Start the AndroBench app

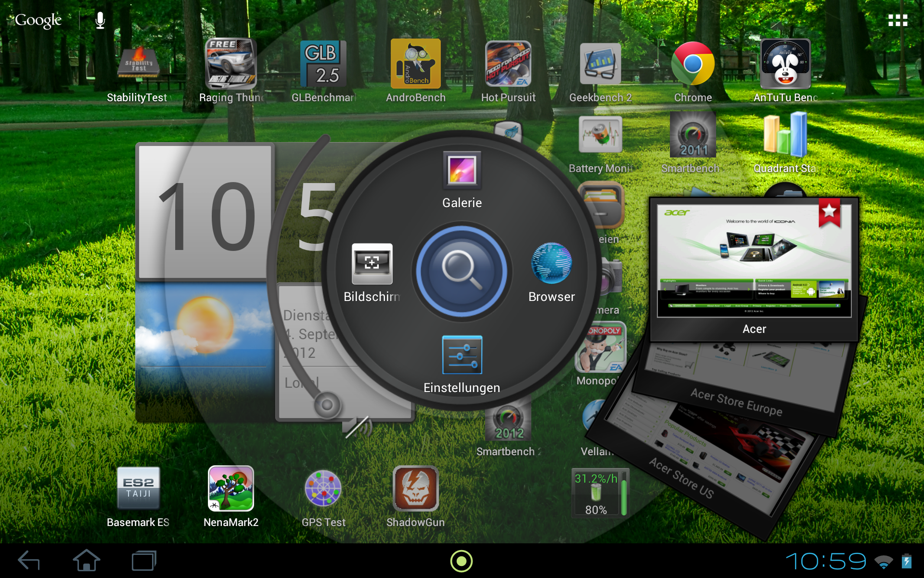pyautogui.click(x=415, y=65)
